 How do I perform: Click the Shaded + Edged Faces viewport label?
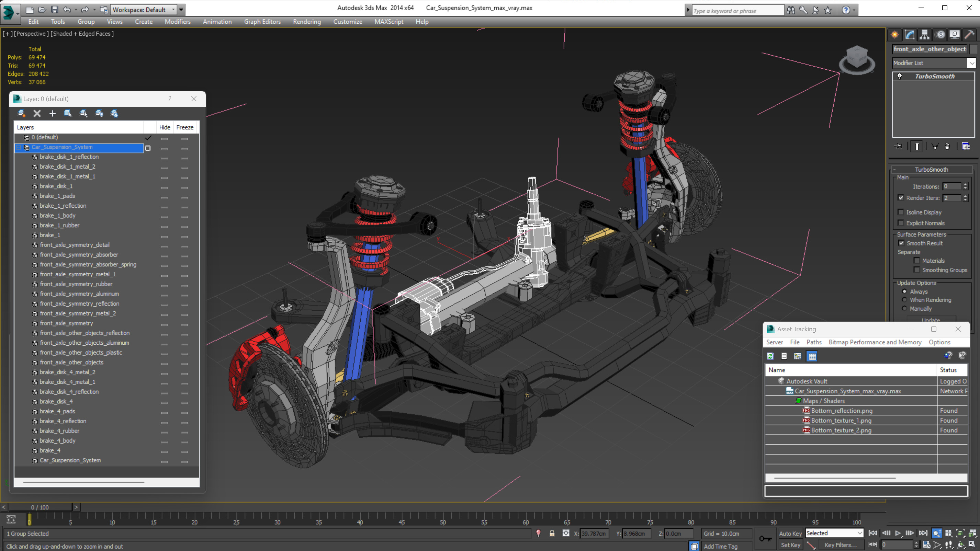click(x=82, y=33)
